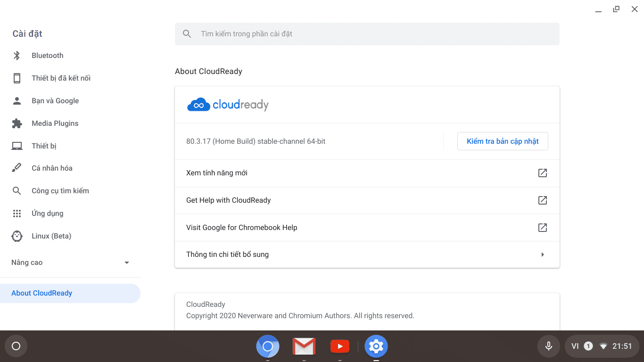Click the Wi-Fi icon in system tray
644x362 pixels.
click(x=603, y=346)
